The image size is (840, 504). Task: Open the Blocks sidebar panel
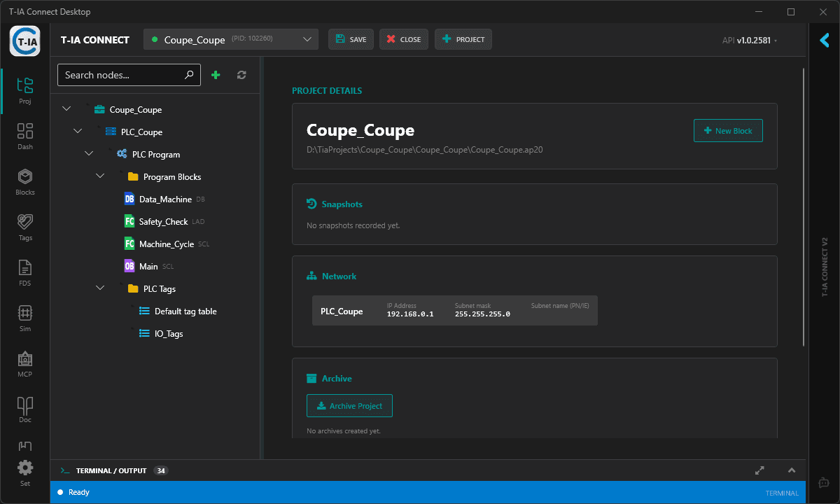(x=25, y=181)
